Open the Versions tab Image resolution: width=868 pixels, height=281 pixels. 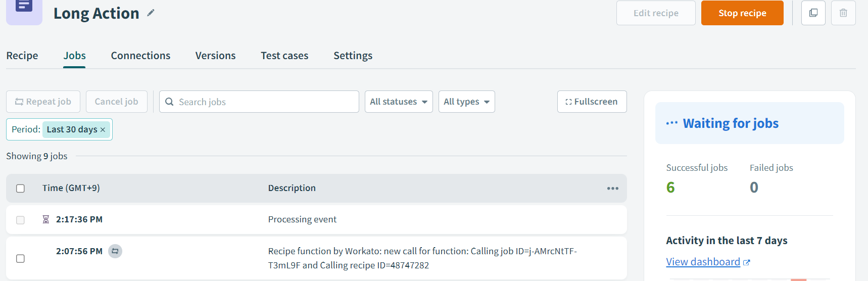(x=215, y=56)
